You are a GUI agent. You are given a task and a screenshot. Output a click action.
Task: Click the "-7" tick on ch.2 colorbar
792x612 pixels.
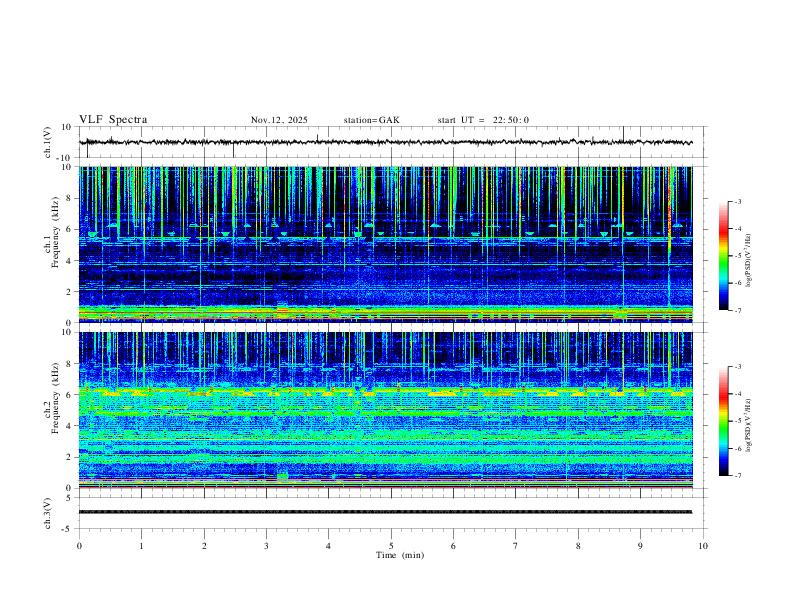coord(738,476)
